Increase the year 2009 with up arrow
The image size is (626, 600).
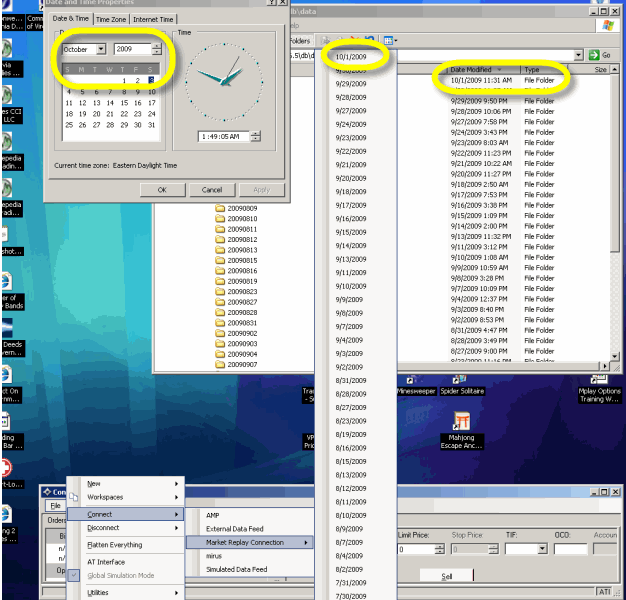[x=157, y=46]
